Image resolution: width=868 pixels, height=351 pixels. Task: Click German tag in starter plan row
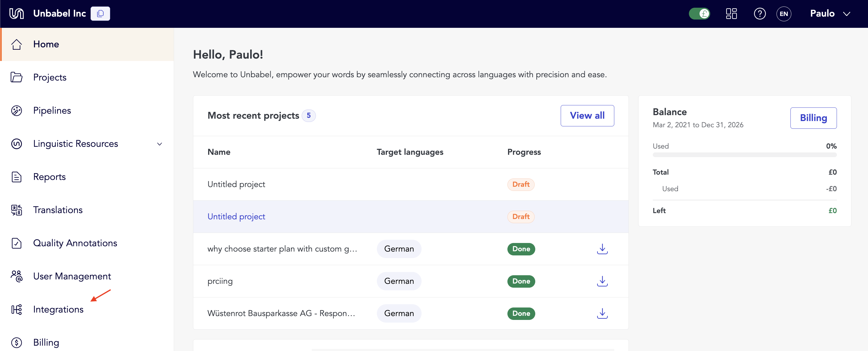tap(399, 249)
